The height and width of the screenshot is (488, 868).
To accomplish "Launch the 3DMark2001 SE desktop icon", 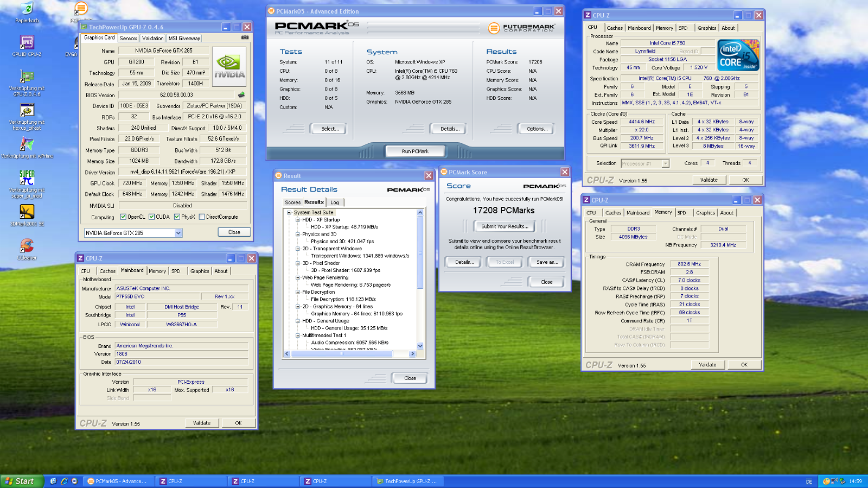I will click(x=27, y=216).
